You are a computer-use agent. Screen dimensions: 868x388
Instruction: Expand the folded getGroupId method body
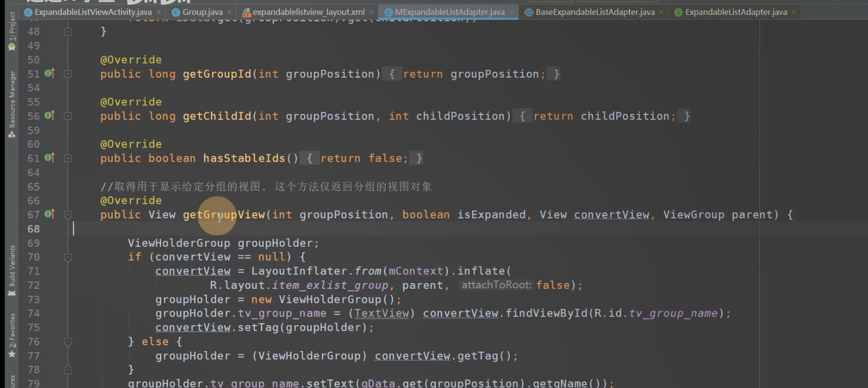click(x=68, y=74)
